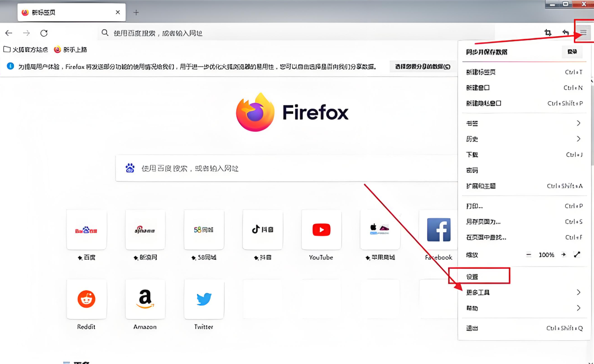The height and width of the screenshot is (364, 594).
Task: Click the blue info icon in notification bar
Action: click(10, 66)
